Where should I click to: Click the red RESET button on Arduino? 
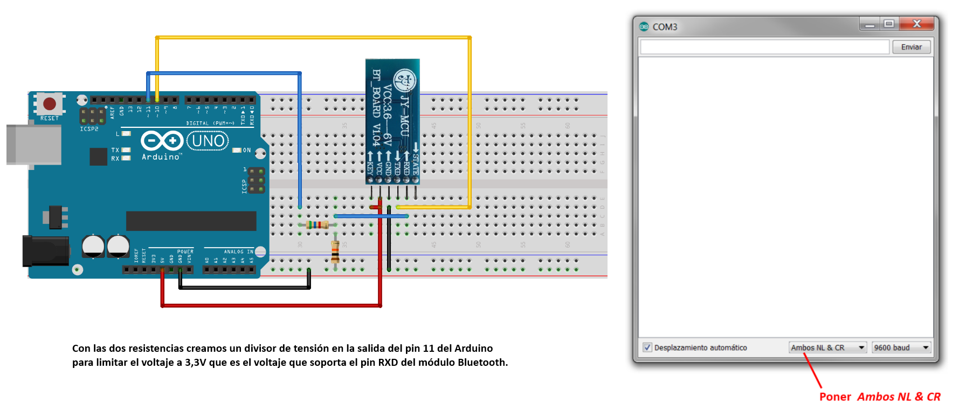coord(49,104)
